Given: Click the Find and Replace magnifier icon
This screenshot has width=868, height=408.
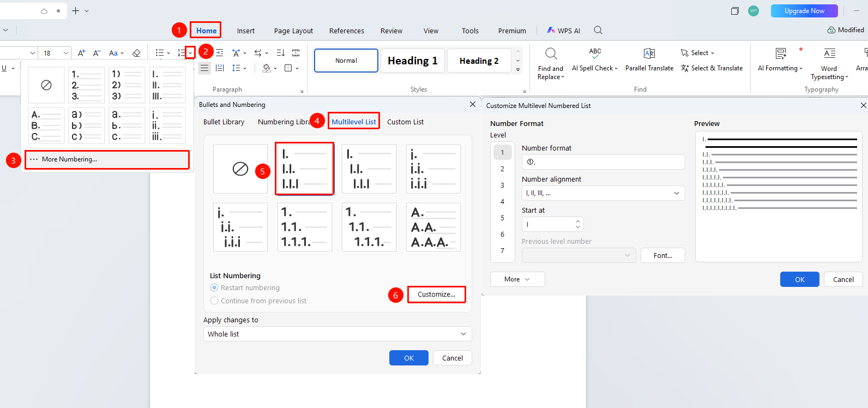Looking at the screenshot, I should pyautogui.click(x=551, y=53).
